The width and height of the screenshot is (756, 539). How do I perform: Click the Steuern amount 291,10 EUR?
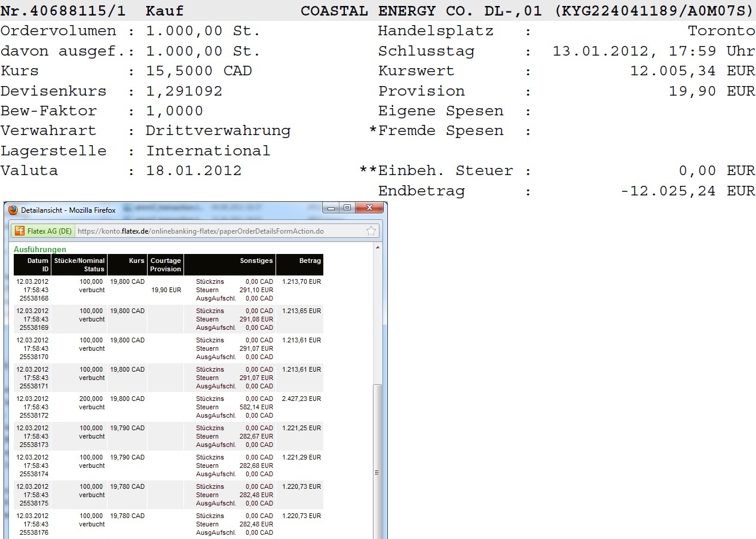coord(256,290)
